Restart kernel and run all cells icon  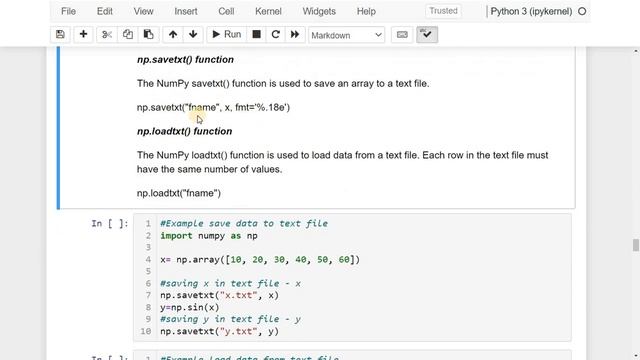pyautogui.click(x=295, y=35)
